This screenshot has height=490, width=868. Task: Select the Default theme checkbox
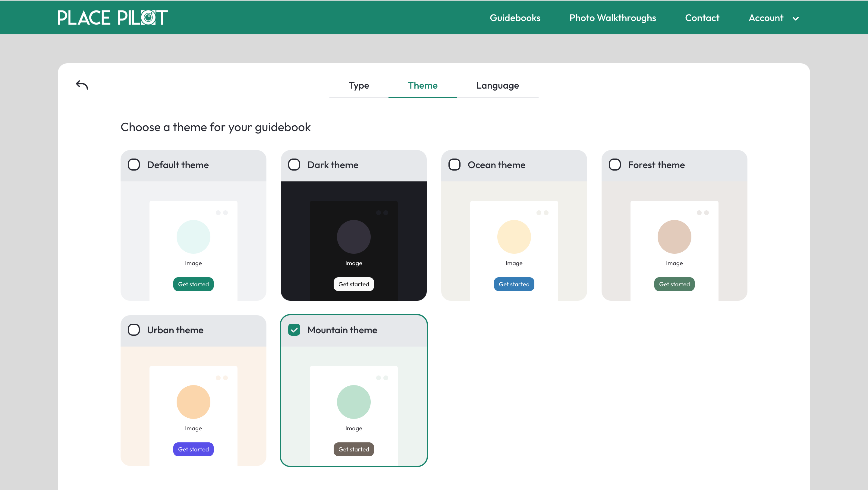(134, 165)
